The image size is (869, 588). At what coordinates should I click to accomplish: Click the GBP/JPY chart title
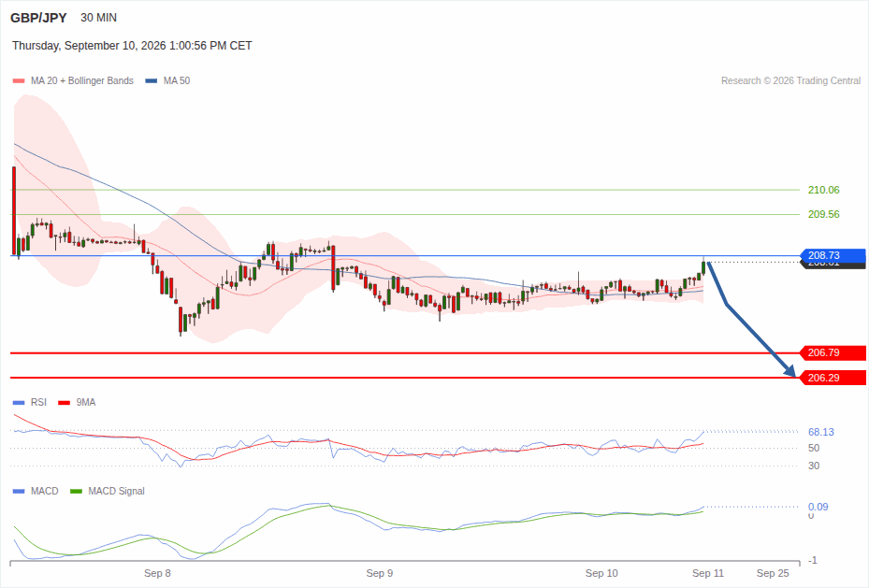point(38,18)
